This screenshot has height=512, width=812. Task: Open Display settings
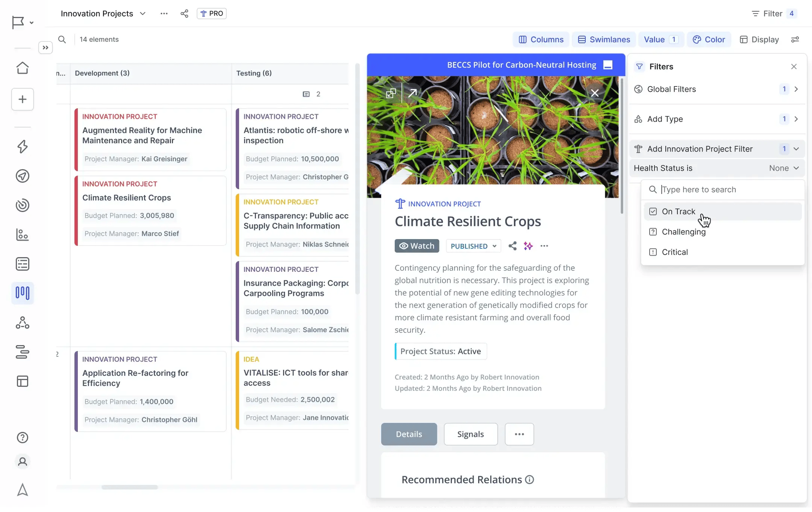click(759, 39)
